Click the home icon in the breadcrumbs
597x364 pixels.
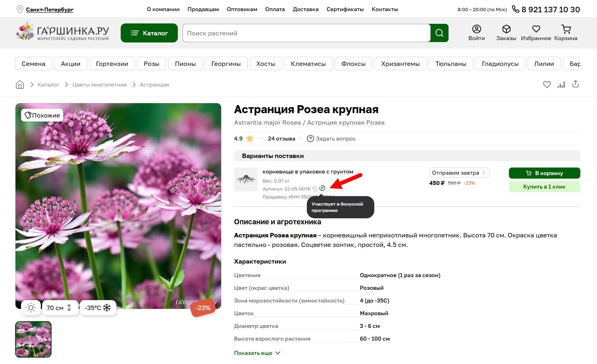[19, 84]
